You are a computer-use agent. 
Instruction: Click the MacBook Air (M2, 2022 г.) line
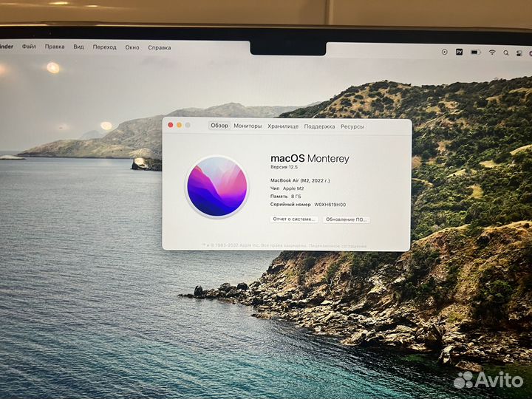click(300, 180)
